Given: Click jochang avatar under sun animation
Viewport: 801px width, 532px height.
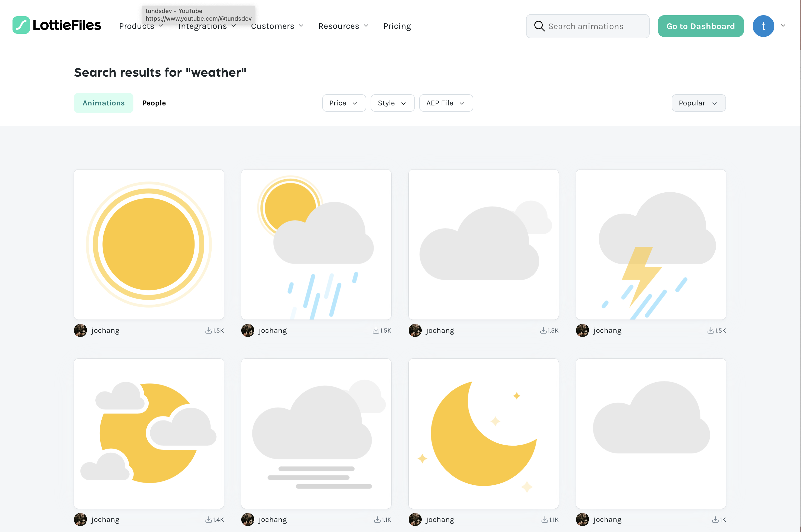Looking at the screenshot, I should pos(80,330).
